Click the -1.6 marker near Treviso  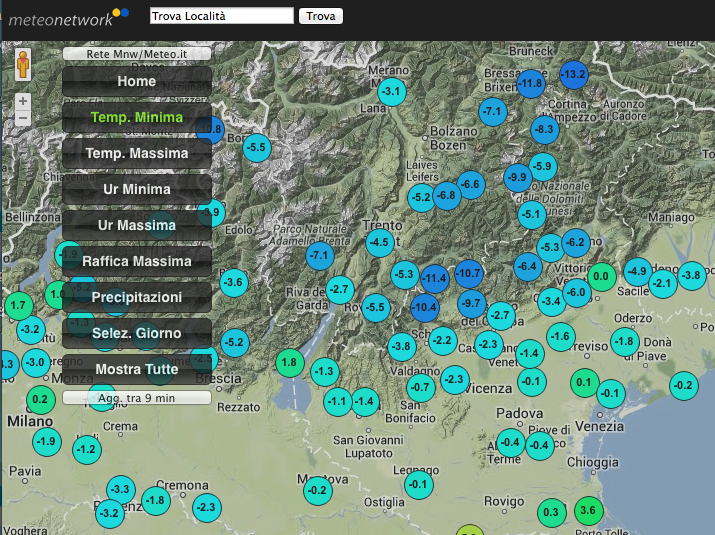point(560,337)
